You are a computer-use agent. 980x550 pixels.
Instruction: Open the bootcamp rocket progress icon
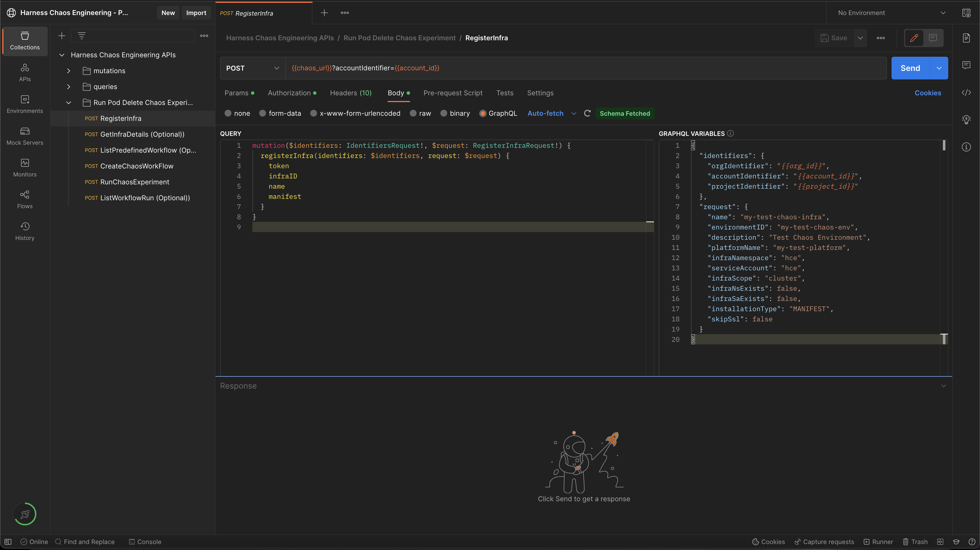click(x=25, y=514)
